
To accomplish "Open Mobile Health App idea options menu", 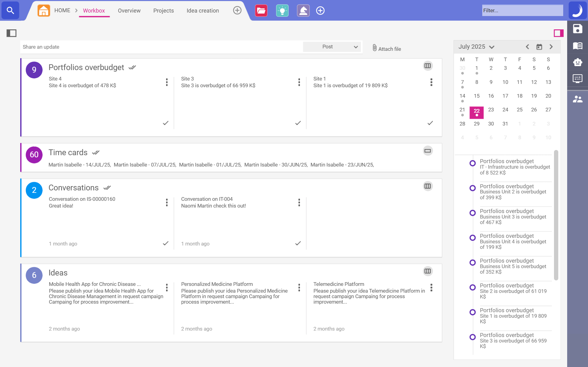I will pyautogui.click(x=167, y=287).
